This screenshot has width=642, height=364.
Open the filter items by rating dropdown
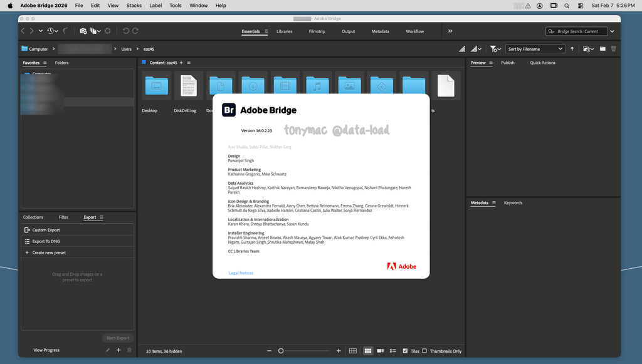495,49
